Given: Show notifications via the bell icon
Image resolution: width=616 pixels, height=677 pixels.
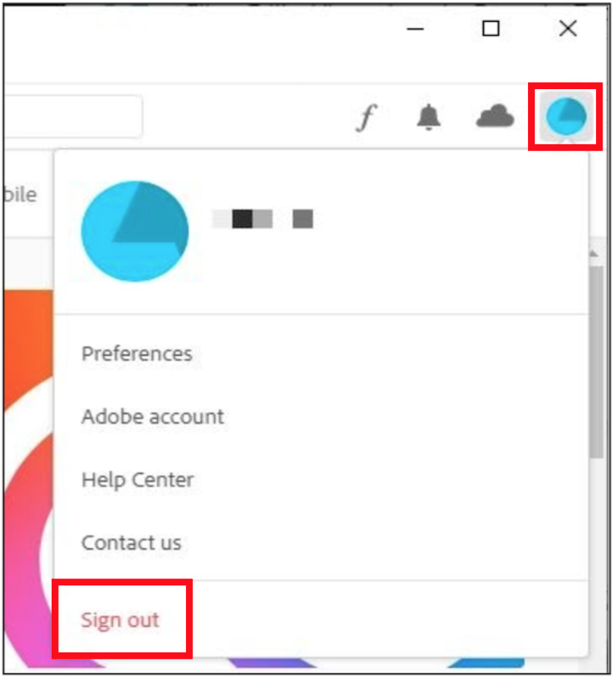Looking at the screenshot, I should click(x=429, y=117).
